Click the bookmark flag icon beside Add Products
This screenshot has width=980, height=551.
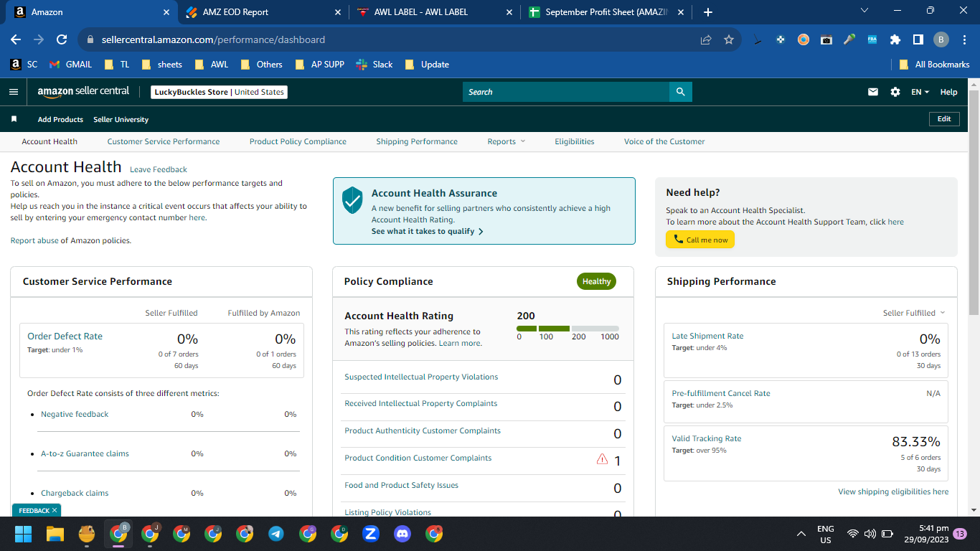pos(14,119)
